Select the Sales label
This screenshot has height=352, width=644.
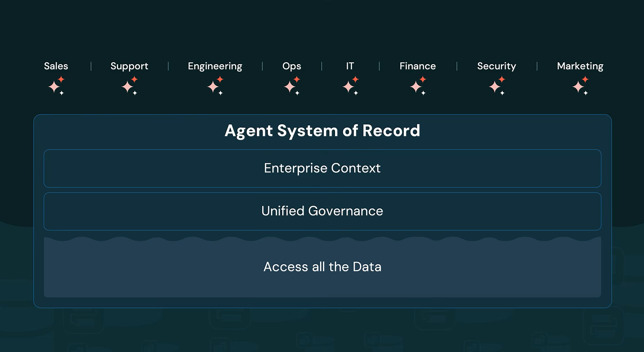point(56,66)
